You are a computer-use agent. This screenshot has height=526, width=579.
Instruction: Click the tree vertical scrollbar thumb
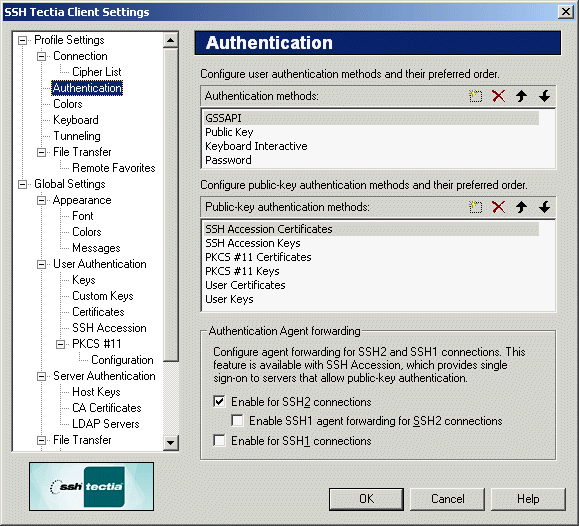[171, 204]
